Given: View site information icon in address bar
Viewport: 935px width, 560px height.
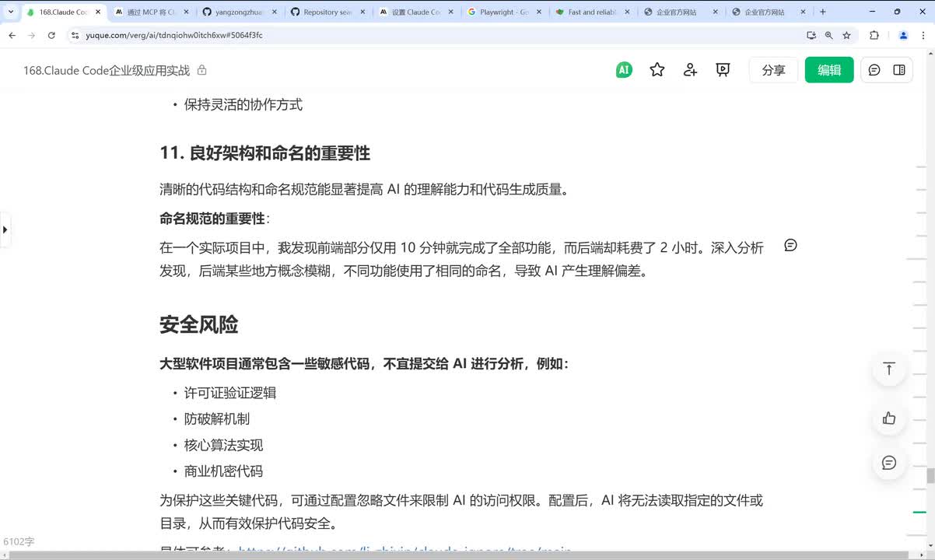Looking at the screenshot, I should (x=75, y=35).
